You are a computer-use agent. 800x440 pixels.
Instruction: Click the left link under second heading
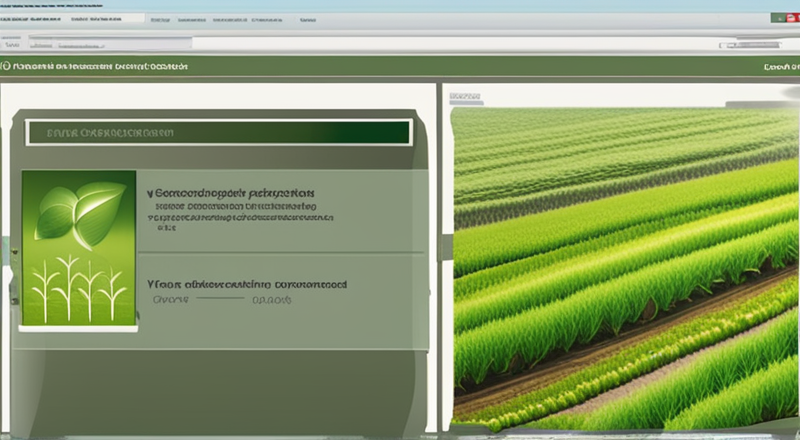point(172,299)
